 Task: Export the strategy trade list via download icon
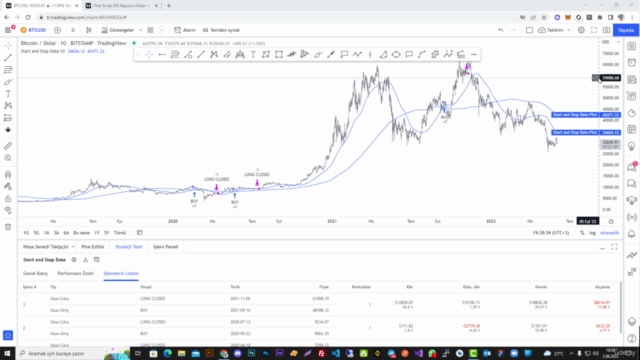tap(85, 260)
